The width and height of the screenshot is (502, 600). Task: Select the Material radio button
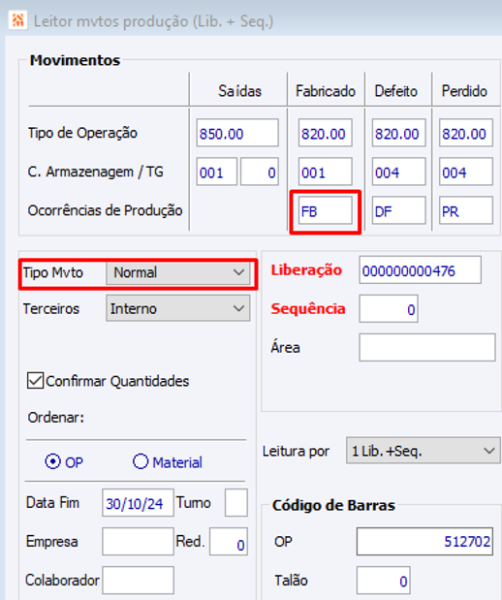pyautogui.click(x=140, y=461)
